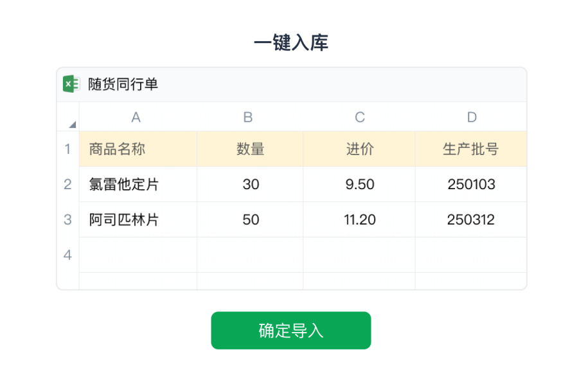This screenshot has width=588, height=370.
Task: Select row 4 header
Action: (68, 255)
